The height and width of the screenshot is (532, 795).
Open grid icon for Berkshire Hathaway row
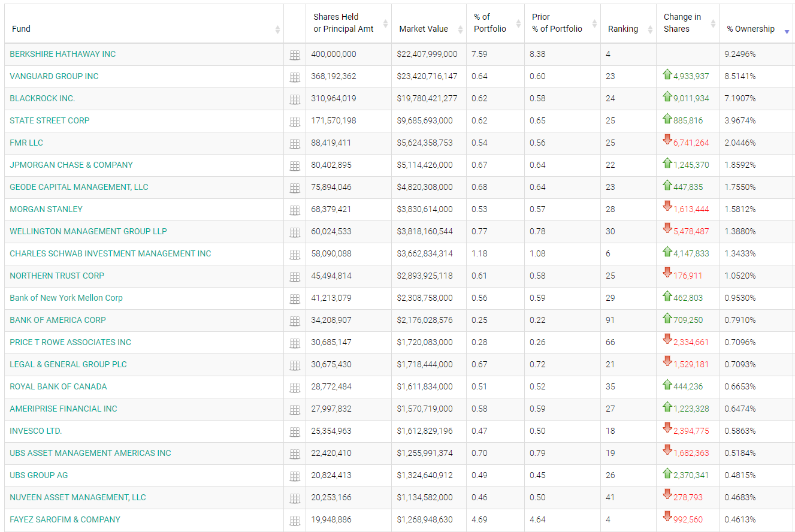(295, 55)
